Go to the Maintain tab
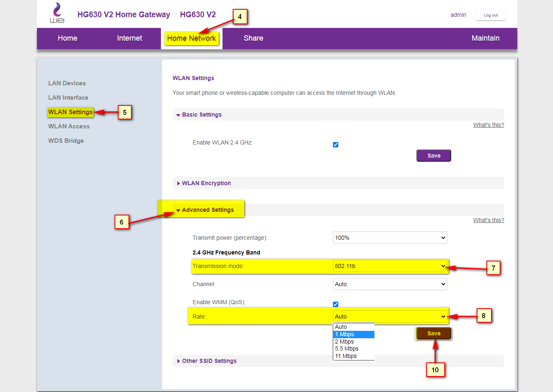This screenshot has height=392, width=553. pos(485,38)
